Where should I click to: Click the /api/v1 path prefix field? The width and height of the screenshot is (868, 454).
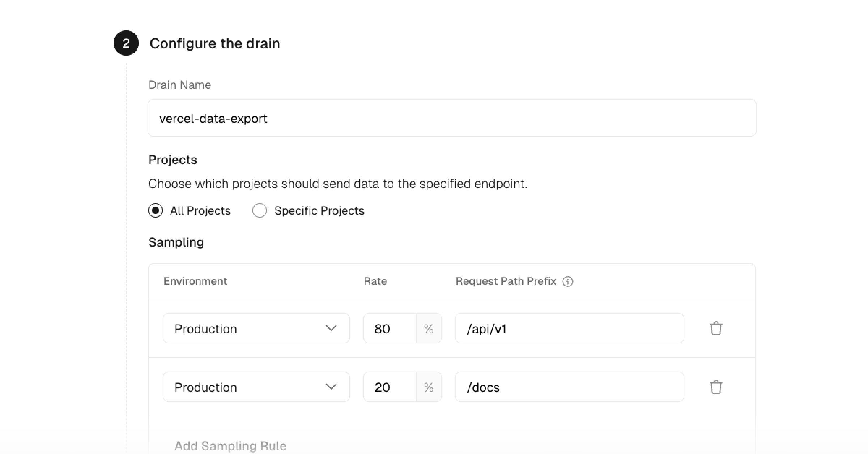click(569, 328)
